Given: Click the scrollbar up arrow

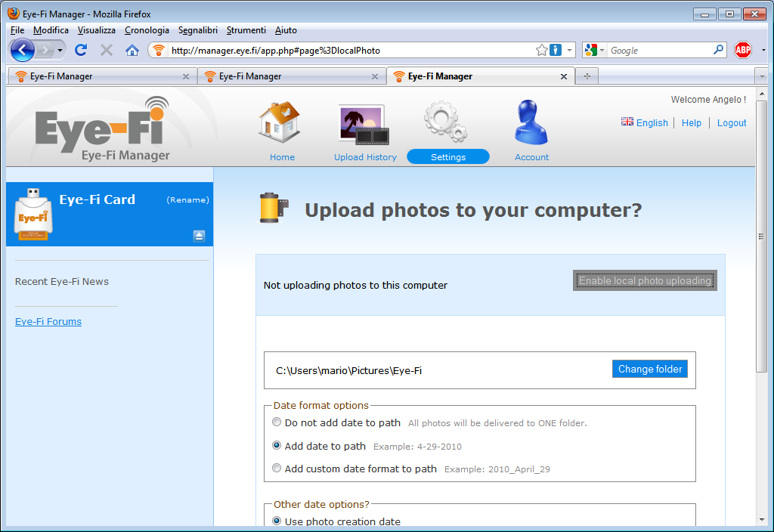Looking at the screenshot, I should pyautogui.click(x=762, y=94).
